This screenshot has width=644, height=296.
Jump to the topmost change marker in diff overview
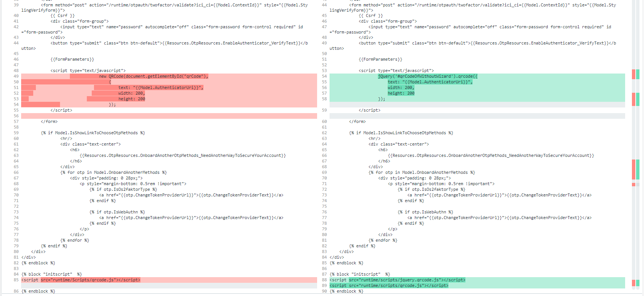tap(636, 74)
